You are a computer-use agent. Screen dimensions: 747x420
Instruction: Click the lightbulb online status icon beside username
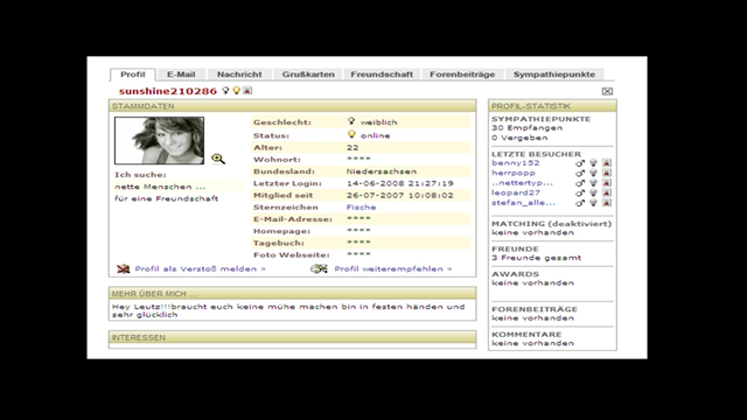(x=237, y=91)
